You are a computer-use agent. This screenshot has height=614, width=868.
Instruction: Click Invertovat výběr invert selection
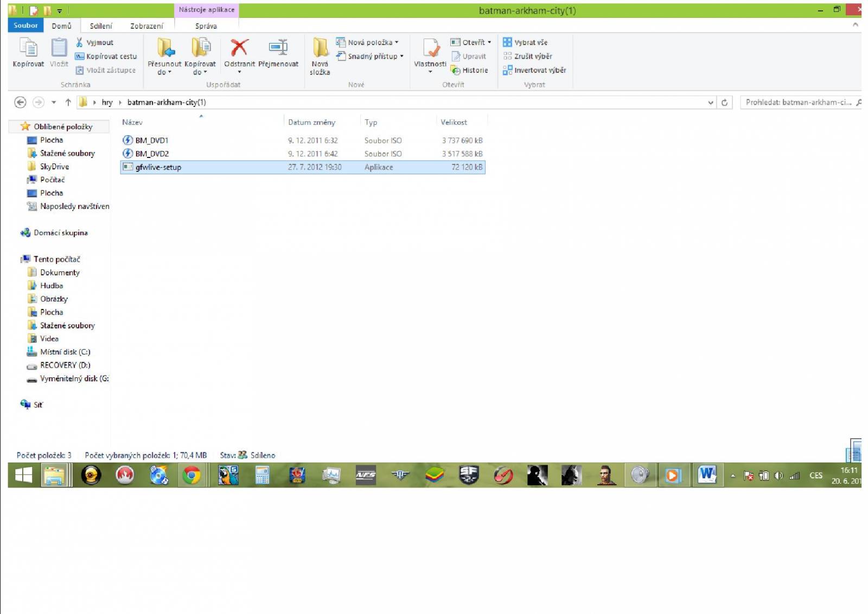click(x=534, y=70)
